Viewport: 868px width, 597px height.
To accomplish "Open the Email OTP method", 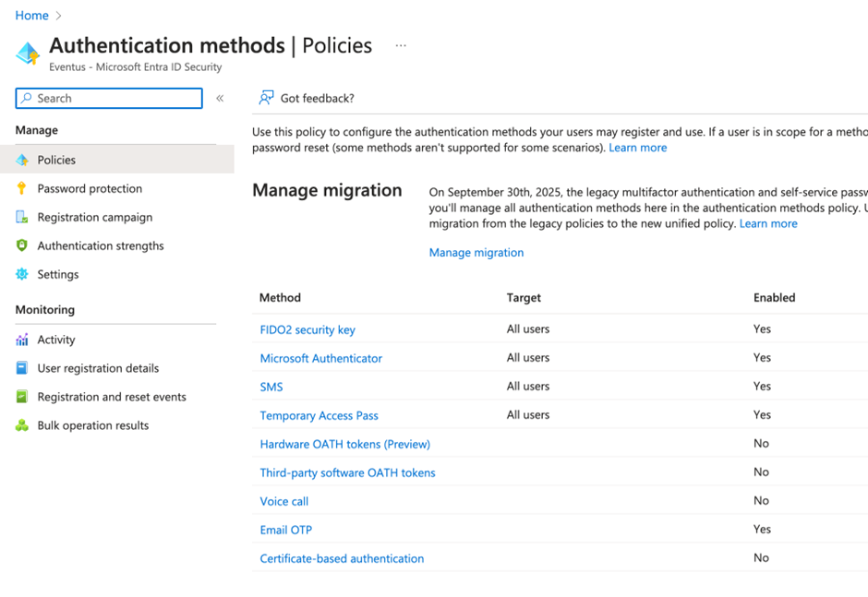I will click(285, 530).
